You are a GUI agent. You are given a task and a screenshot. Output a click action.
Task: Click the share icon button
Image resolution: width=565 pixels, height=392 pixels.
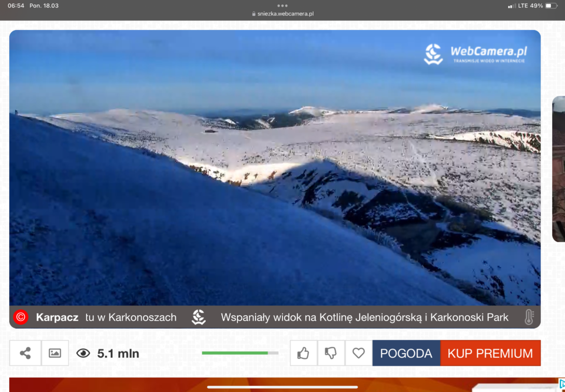pyautogui.click(x=25, y=353)
